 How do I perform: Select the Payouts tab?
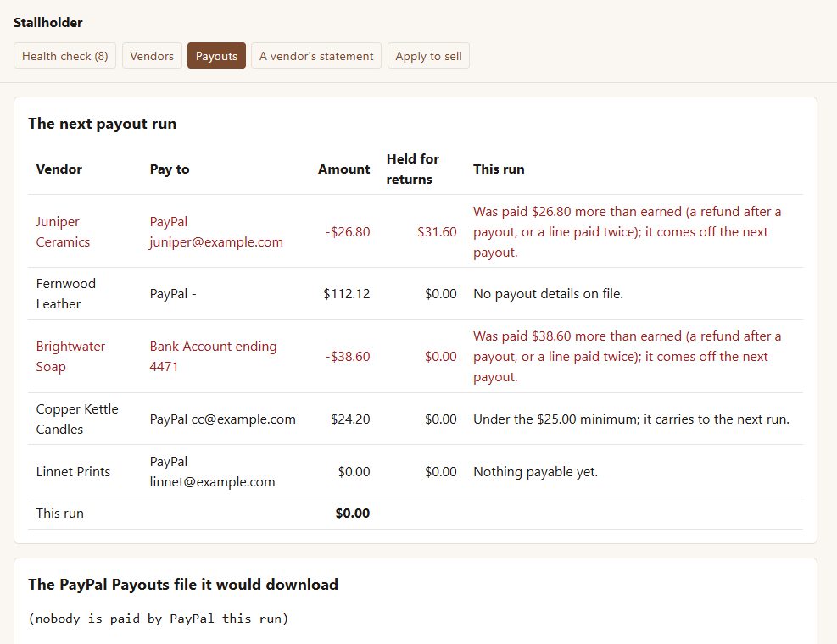216,56
